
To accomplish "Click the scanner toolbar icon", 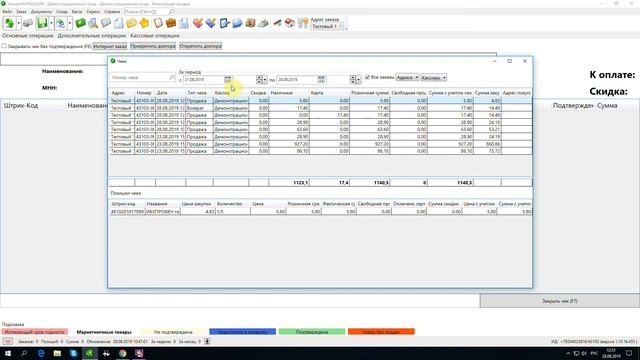I will (263, 23).
